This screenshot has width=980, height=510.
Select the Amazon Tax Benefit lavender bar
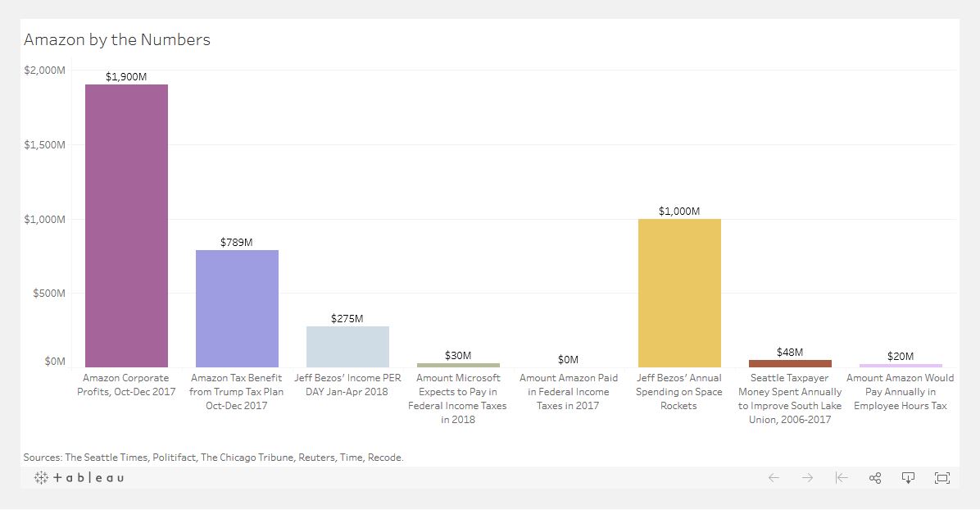tap(237, 308)
